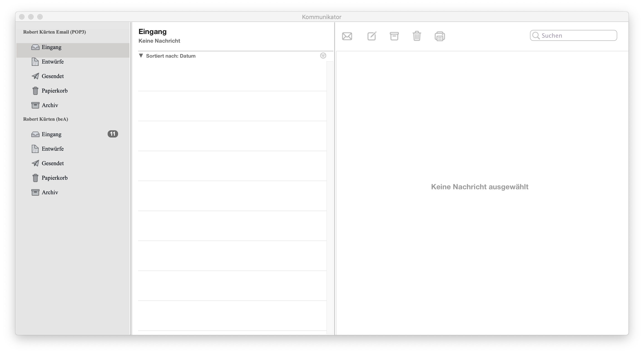This screenshot has height=354, width=644.
Task: Click document icon of beA Entwürfe
Action: (x=35, y=149)
